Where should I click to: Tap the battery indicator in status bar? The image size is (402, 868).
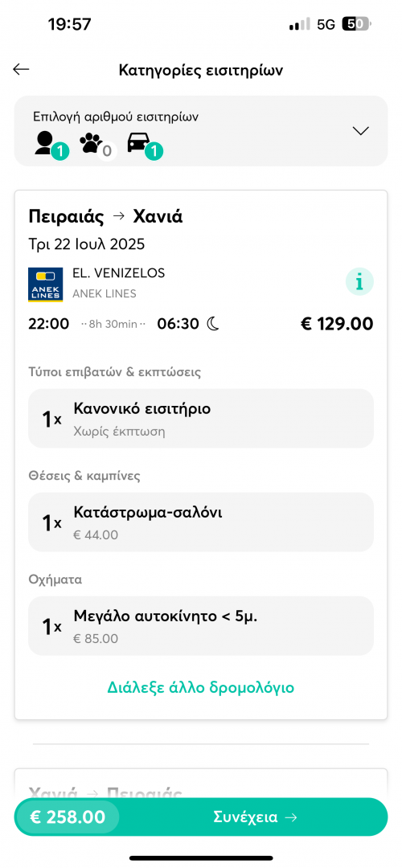pyautogui.click(x=357, y=24)
